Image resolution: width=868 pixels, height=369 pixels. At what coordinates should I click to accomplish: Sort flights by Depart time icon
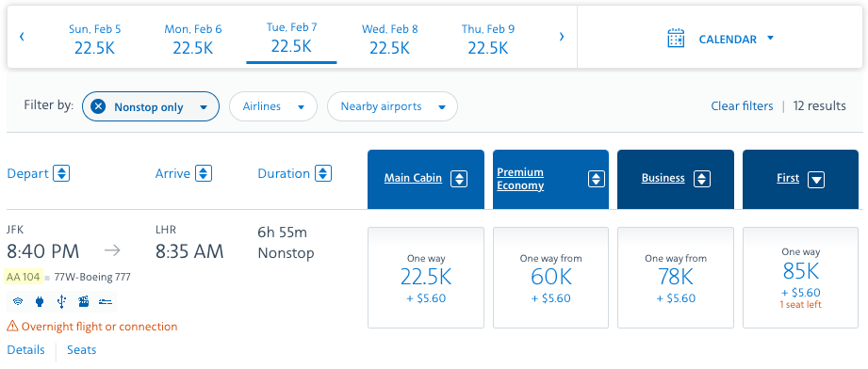(61, 174)
